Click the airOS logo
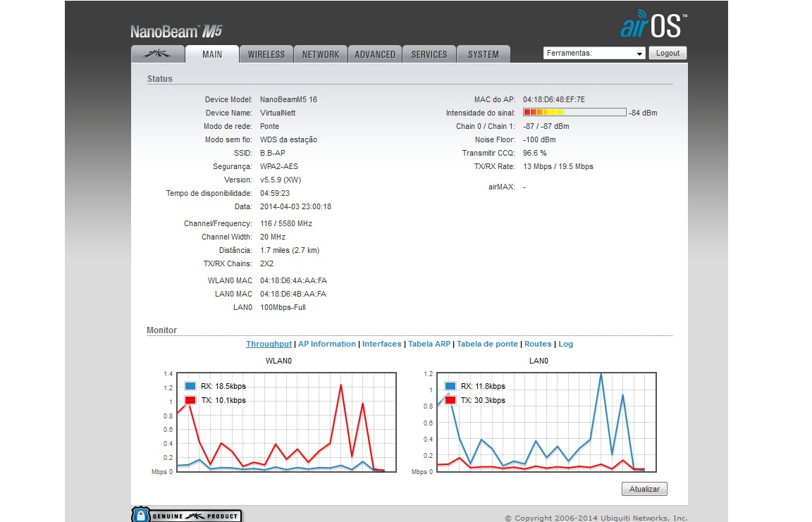The width and height of the screenshot is (812, 522). click(653, 25)
